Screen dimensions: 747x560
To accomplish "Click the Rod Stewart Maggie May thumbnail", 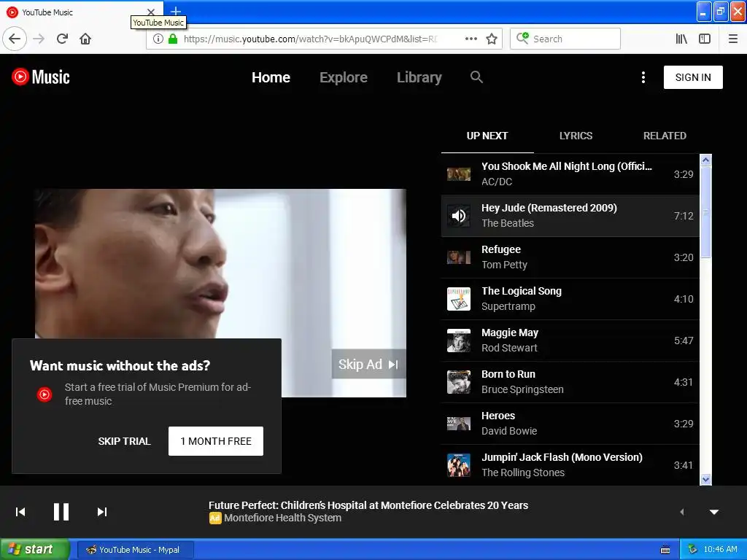I will (459, 341).
